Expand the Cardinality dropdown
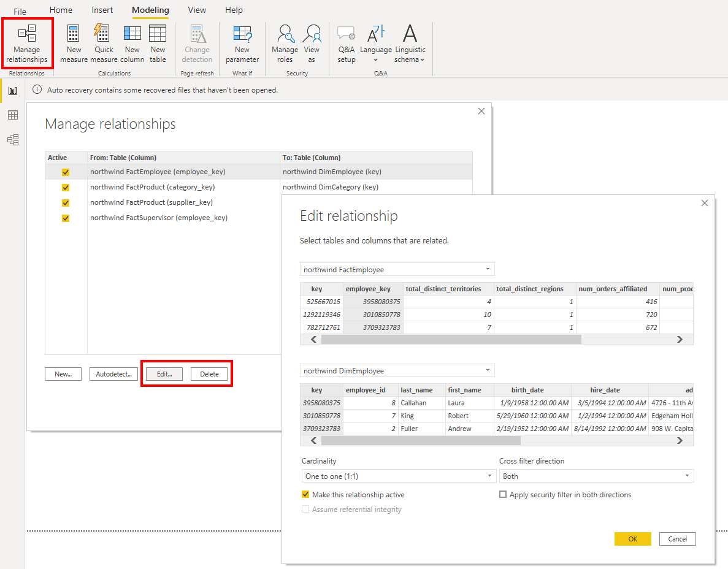 tap(399, 476)
